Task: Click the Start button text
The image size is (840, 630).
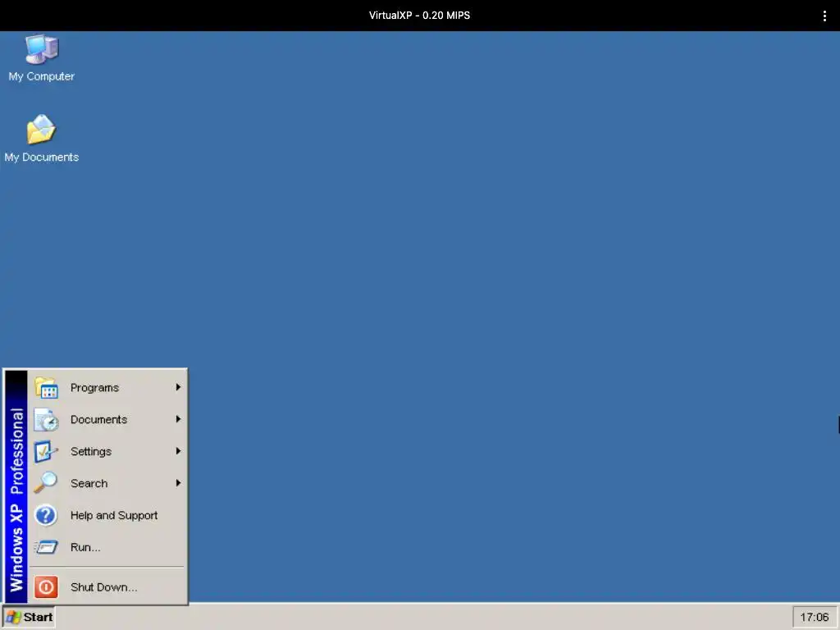Action: pyautogui.click(x=38, y=617)
